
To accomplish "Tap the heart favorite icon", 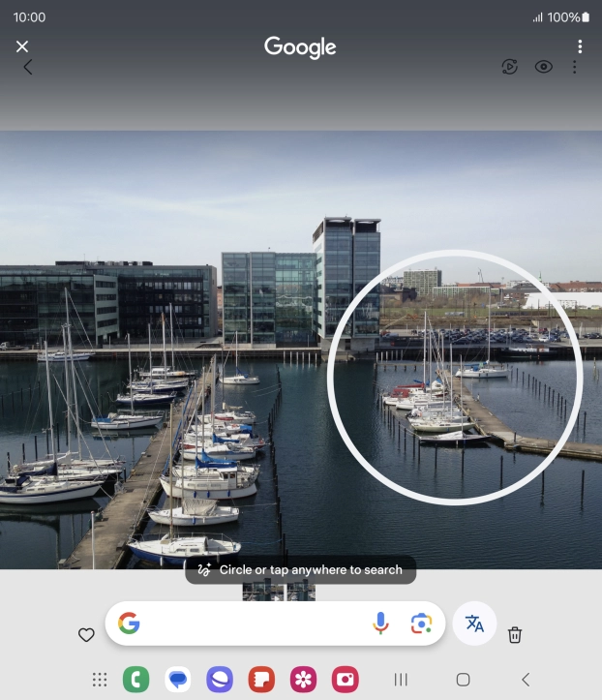I will [x=86, y=635].
